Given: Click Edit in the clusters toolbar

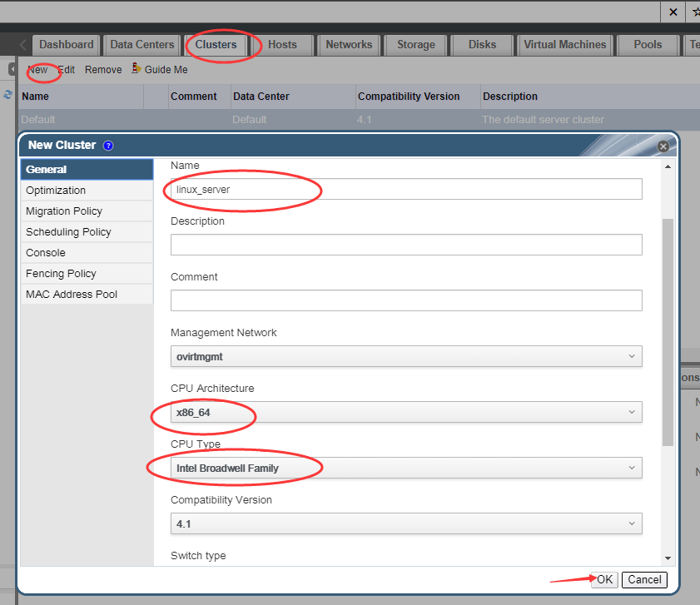Looking at the screenshot, I should point(67,70).
